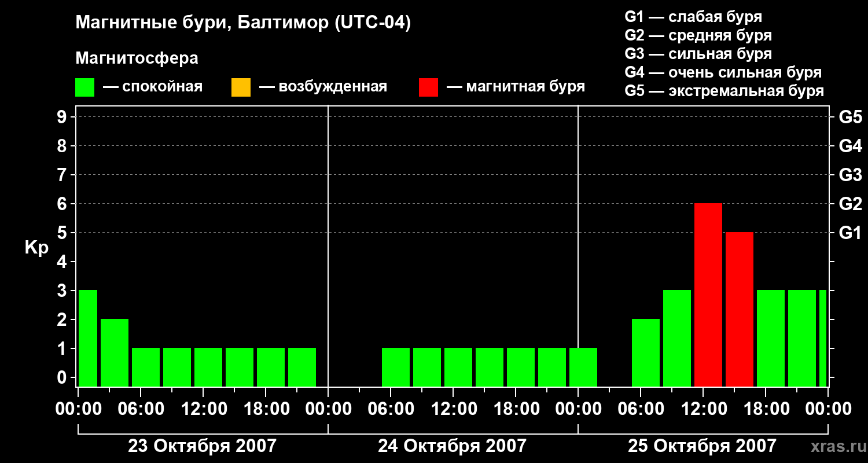Click the 'G3' label on the right axis
The image size is (868, 463).
[x=851, y=175]
